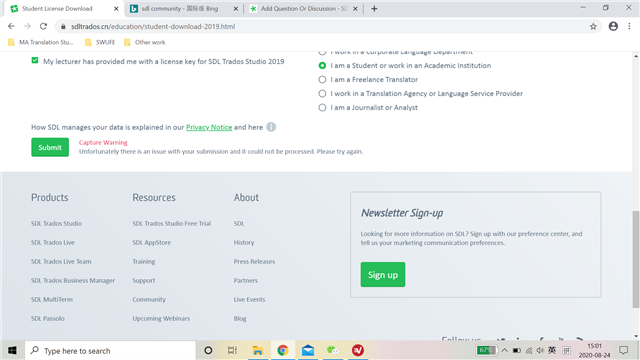Submit the student license form

click(50, 147)
